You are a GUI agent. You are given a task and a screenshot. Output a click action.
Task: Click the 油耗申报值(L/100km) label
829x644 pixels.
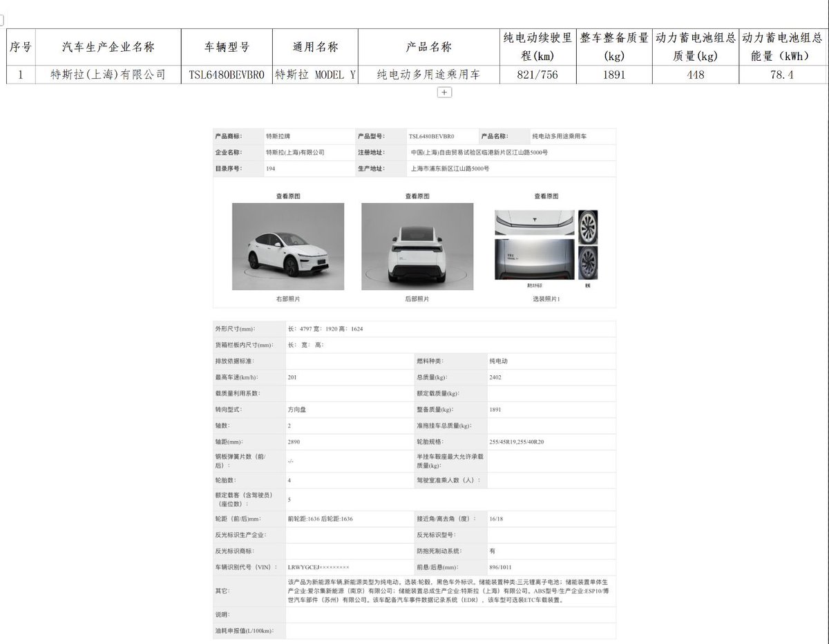coord(243,631)
